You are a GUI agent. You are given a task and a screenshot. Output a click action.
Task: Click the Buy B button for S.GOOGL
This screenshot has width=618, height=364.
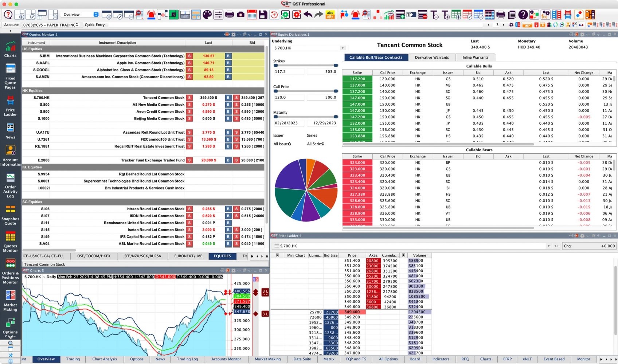228,70
